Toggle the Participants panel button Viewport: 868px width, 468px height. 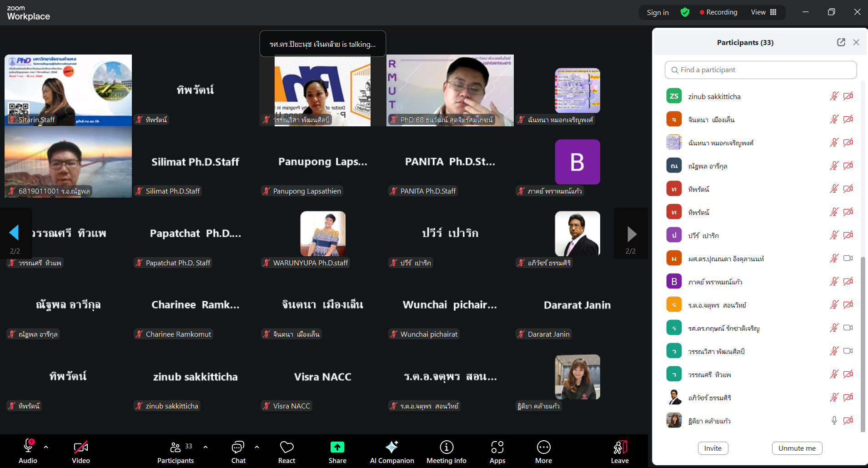click(x=176, y=452)
